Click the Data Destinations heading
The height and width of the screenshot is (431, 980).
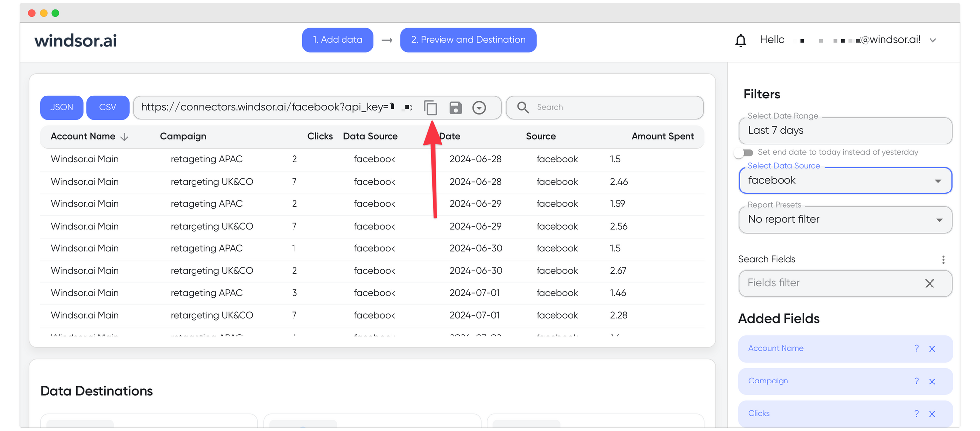[x=97, y=391]
